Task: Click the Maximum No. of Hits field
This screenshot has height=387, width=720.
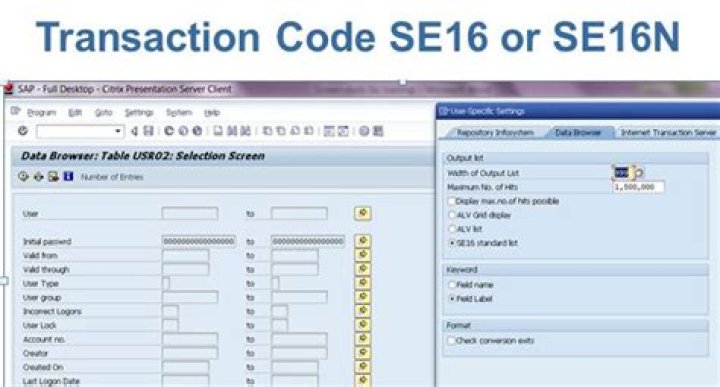Action: (639, 187)
